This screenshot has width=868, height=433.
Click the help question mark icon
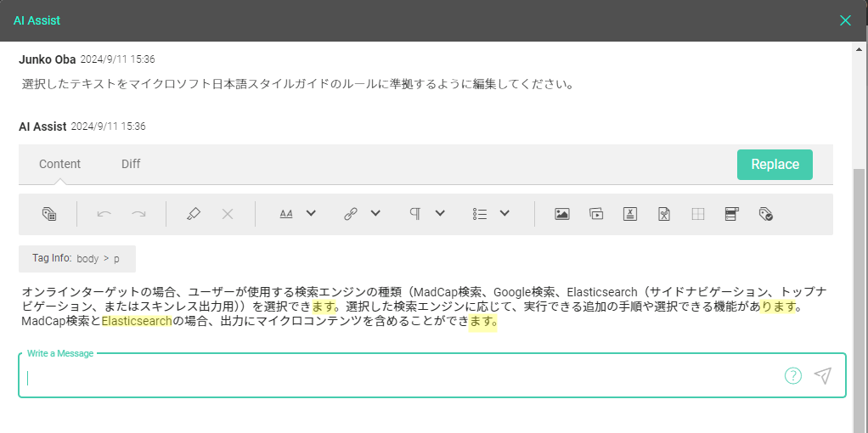tap(792, 376)
